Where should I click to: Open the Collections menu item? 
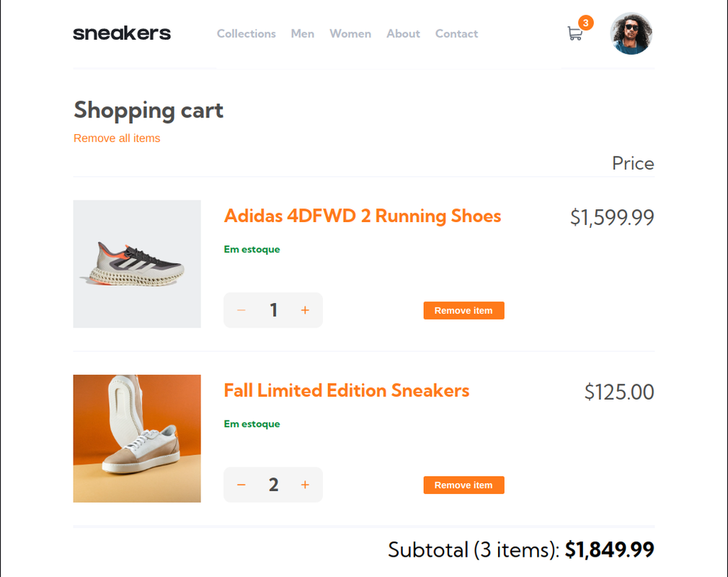coord(247,33)
